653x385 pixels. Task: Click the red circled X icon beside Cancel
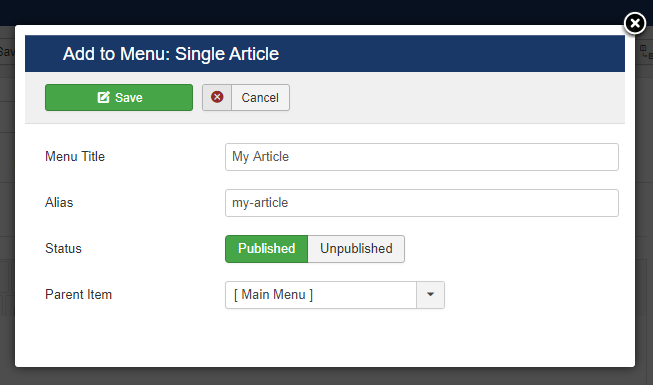pyautogui.click(x=217, y=97)
